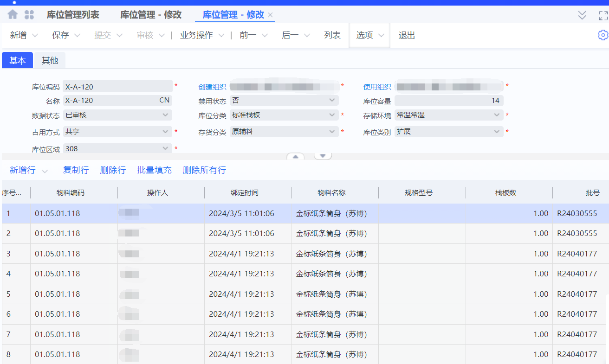Expand the 新增行 dropdown arrow
This screenshot has height=364, width=609.
pos(45,171)
